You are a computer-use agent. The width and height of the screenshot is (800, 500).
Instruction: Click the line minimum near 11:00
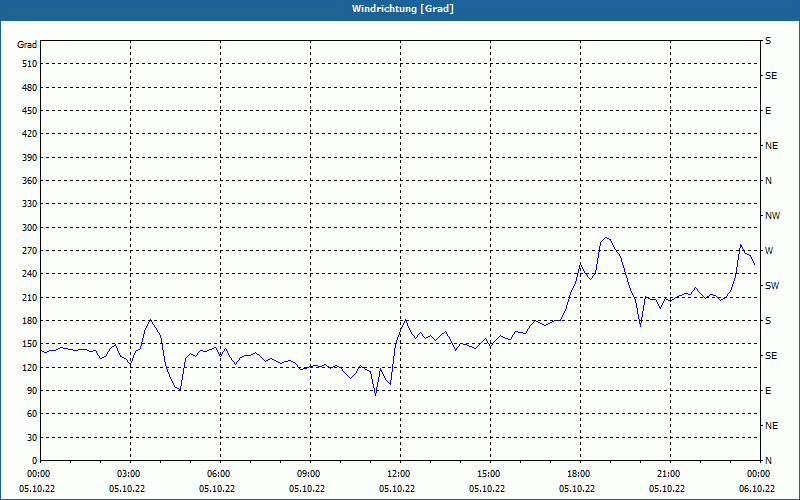pos(376,395)
